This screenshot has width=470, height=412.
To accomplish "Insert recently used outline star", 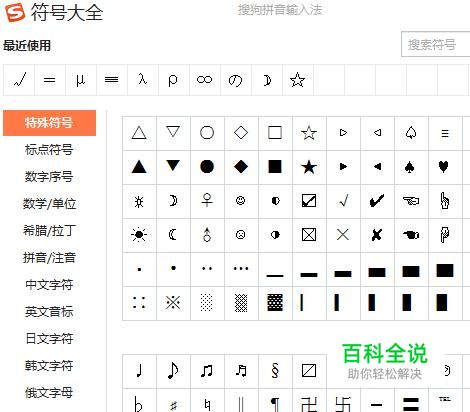I will pos(297,80).
